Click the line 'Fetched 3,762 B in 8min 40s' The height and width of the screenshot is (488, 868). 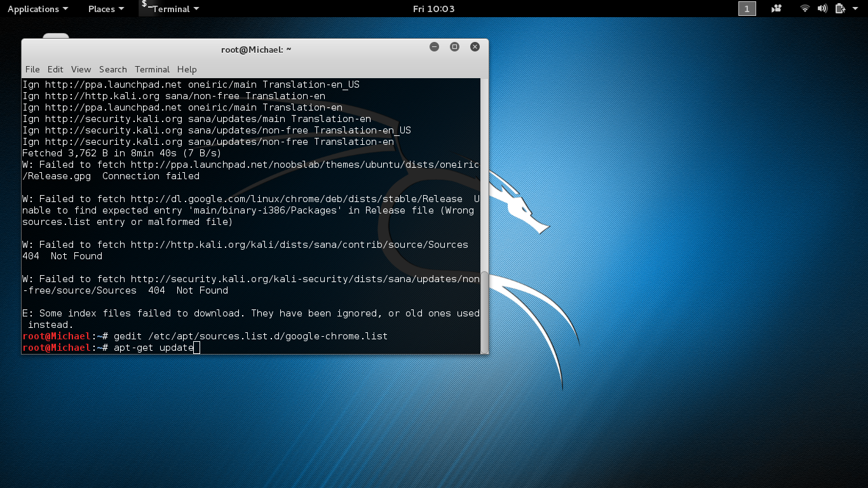click(x=121, y=153)
